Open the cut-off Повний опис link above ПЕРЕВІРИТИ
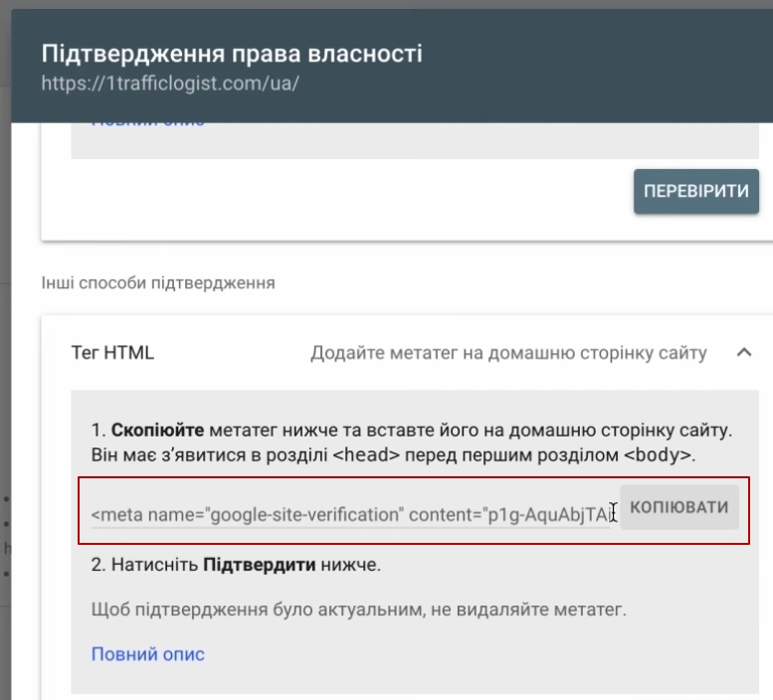The height and width of the screenshot is (700, 773). click(x=147, y=123)
